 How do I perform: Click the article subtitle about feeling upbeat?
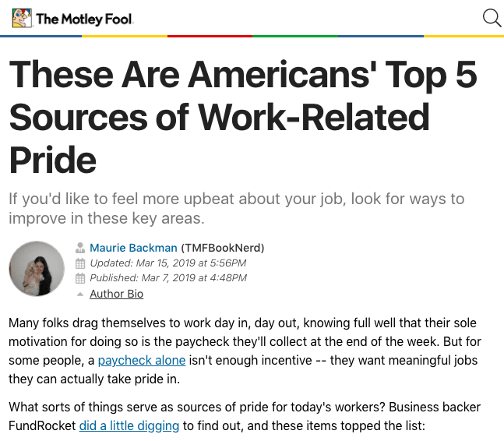(237, 208)
